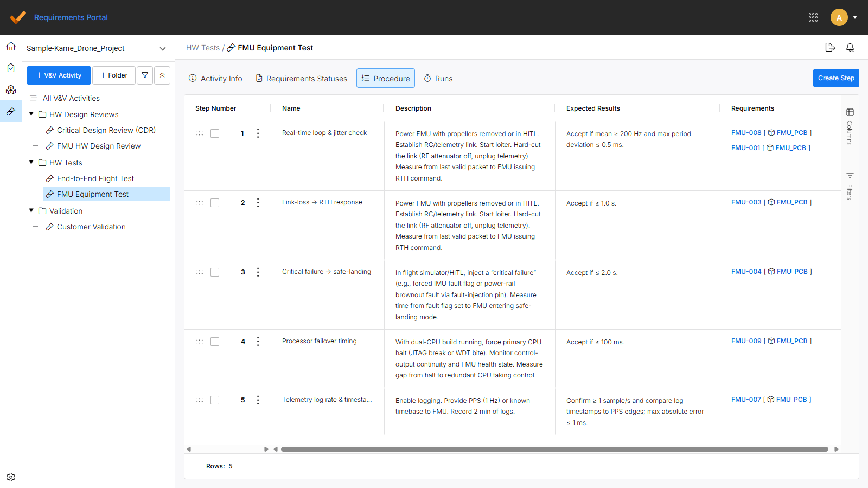The width and height of the screenshot is (868, 488).
Task: Open requirement FMU-003
Action: tap(745, 202)
